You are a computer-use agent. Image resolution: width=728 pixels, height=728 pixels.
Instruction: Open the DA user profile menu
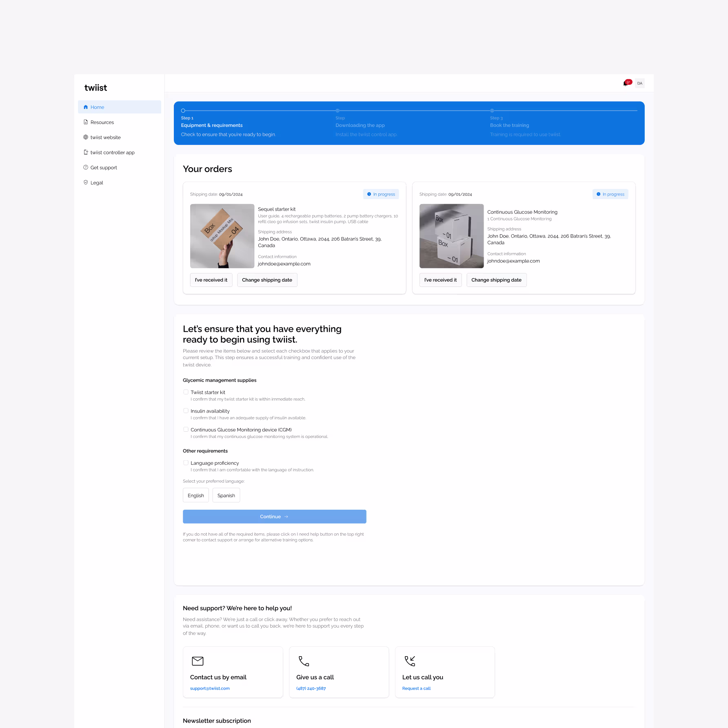coord(639,83)
